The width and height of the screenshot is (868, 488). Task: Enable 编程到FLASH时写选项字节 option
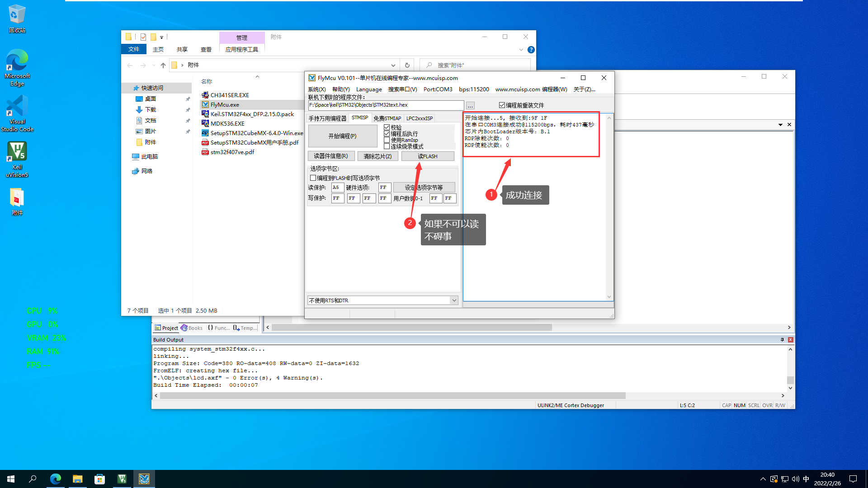point(313,178)
